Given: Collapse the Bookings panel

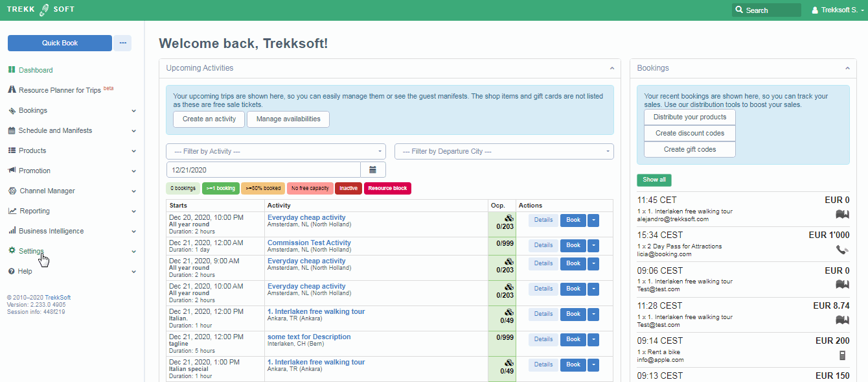Looking at the screenshot, I should coord(847,68).
